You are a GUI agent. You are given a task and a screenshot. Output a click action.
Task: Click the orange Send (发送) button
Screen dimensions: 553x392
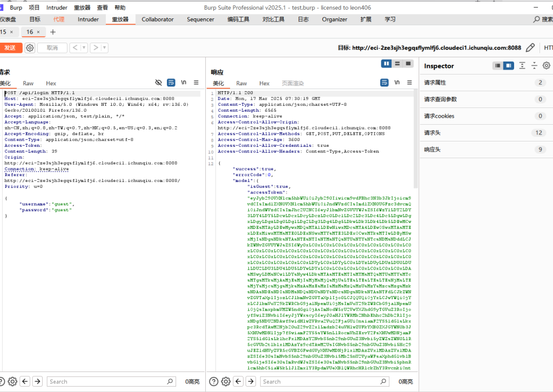click(x=11, y=48)
